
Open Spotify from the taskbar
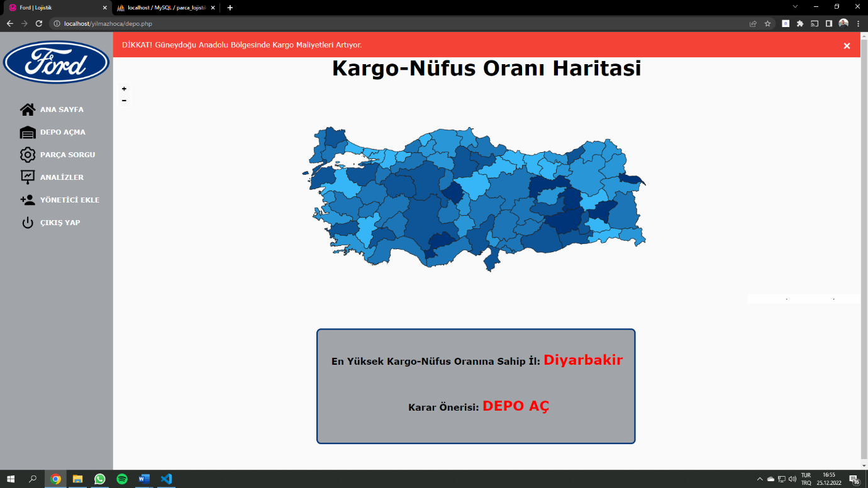pos(122,479)
